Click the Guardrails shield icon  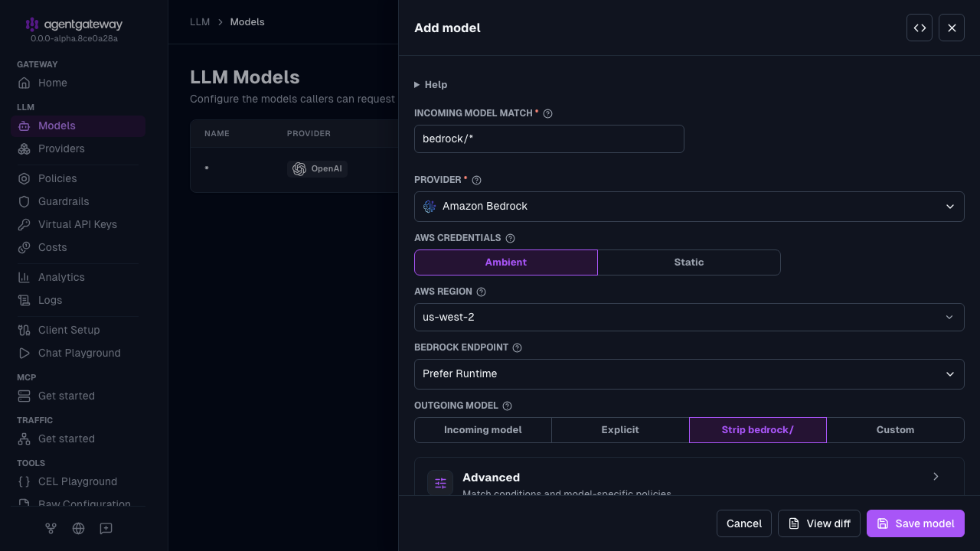tap(24, 201)
